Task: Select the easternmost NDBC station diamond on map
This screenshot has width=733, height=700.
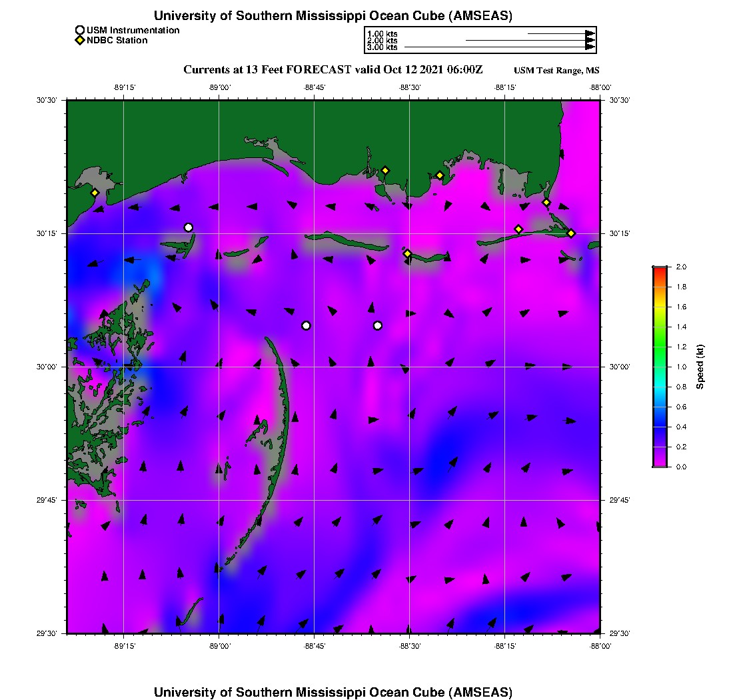Action: click(x=571, y=233)
